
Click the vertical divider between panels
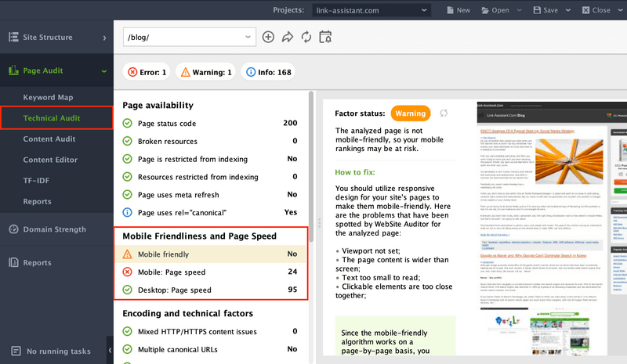(319, 223)
